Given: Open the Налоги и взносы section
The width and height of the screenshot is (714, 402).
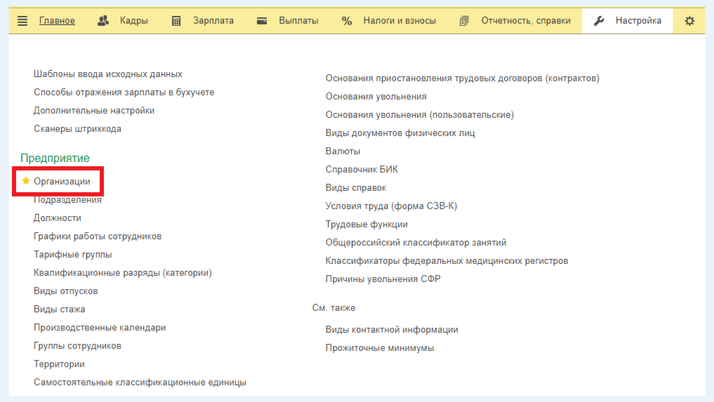Looking at the screenshot, I should click(399, 21).
